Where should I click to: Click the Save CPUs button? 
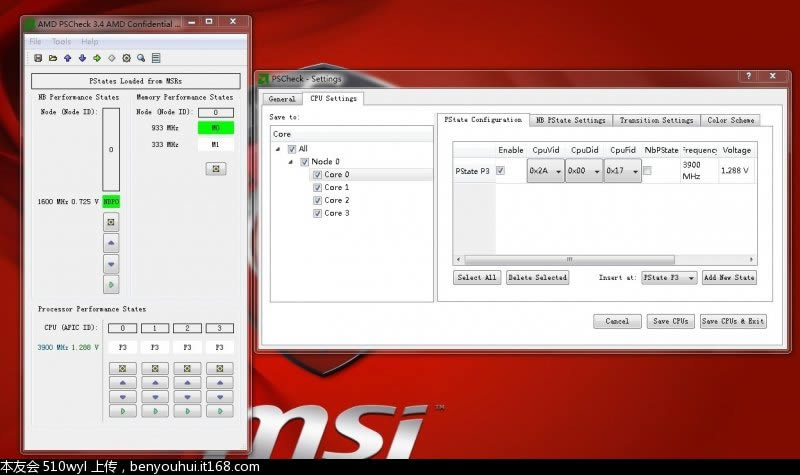[x=671, y=321]
